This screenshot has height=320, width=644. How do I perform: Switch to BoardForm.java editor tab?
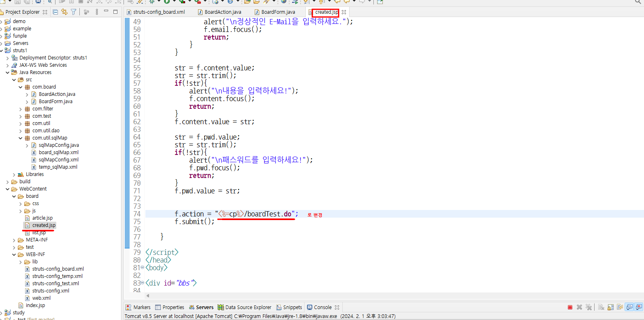tap(274, 12)
